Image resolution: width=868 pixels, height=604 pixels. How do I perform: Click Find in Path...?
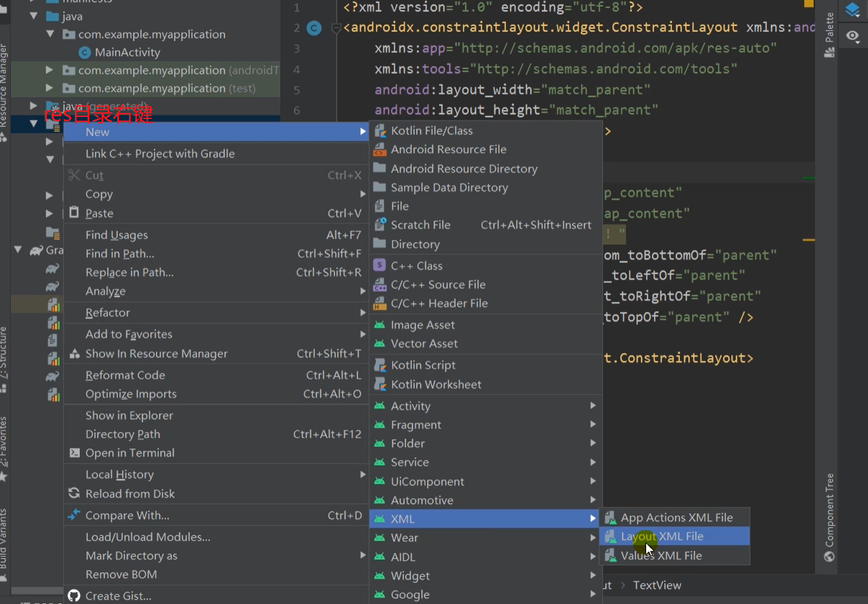pos(216,253)
